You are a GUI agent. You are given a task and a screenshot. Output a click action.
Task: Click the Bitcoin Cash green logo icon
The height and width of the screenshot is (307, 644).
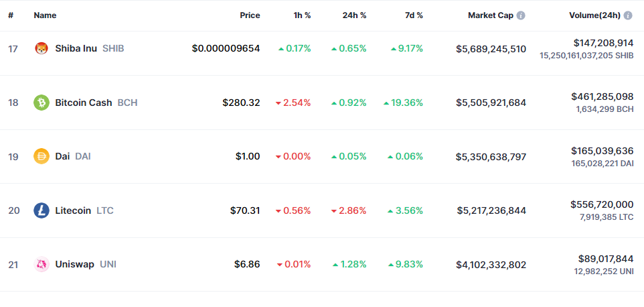click(42, 103)
